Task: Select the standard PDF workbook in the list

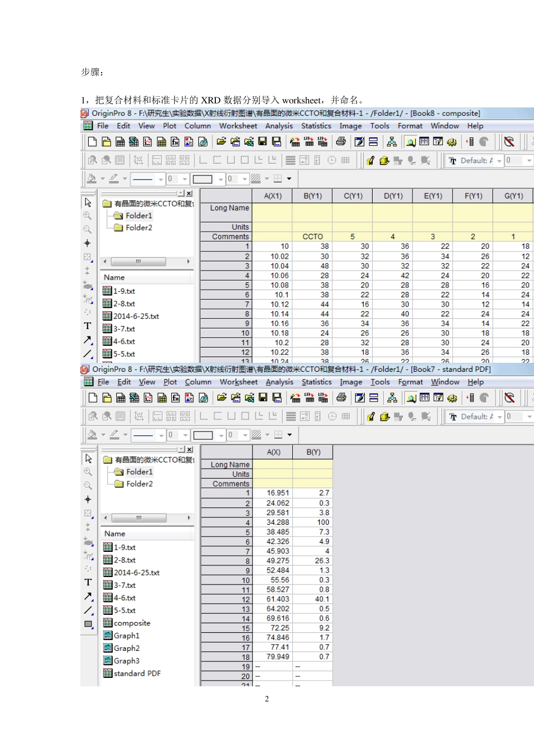Action: pyautogui.click(x=137, y=673)
